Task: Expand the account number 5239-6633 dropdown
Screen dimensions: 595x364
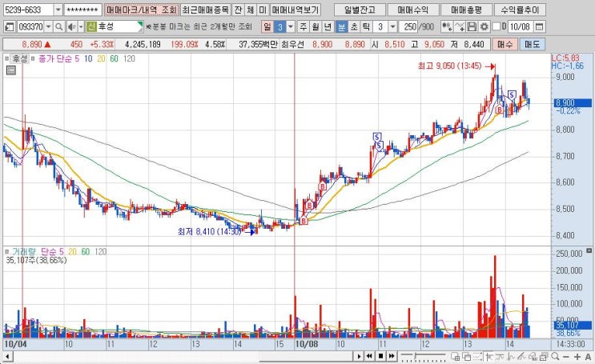Action: [x=58, y=10]
